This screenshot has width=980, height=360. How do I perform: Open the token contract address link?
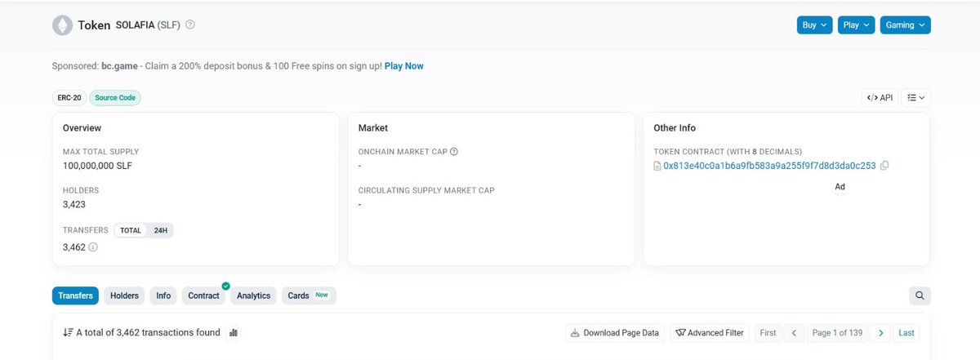click(769, 166)
